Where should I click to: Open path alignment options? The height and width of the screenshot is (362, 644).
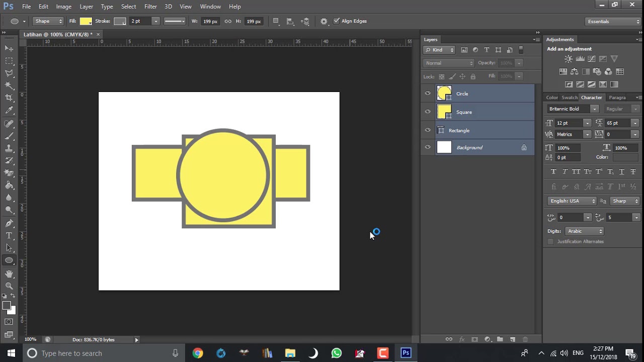pos(290,21)
